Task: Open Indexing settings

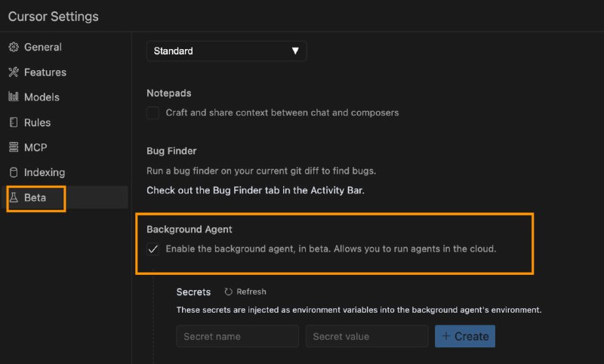Action: (x=64, y=172)
